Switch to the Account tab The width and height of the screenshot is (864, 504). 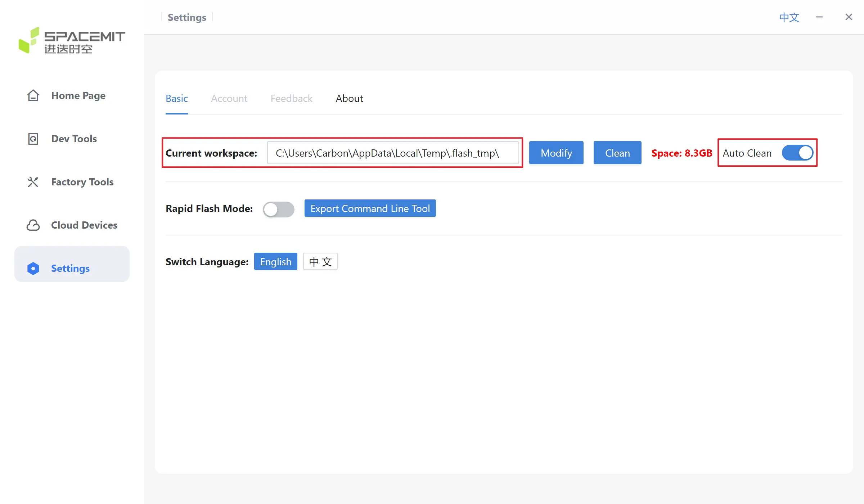pyautogui.click(x=229, y=98)
